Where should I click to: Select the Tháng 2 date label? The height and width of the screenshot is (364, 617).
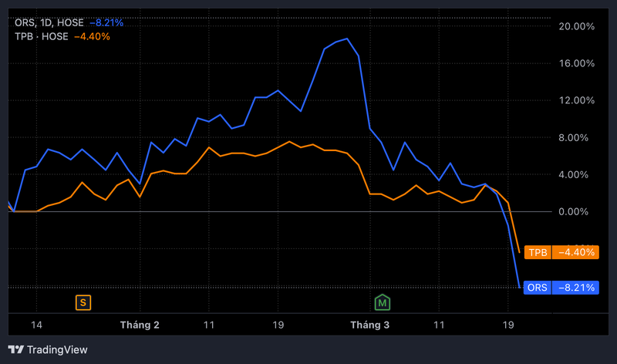click(140, 325)
